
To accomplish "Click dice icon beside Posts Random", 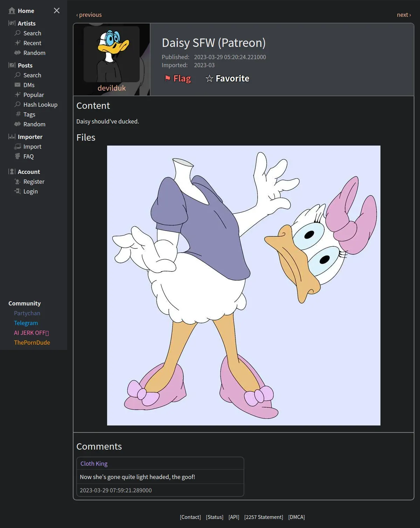I will [x=17, y=124].
